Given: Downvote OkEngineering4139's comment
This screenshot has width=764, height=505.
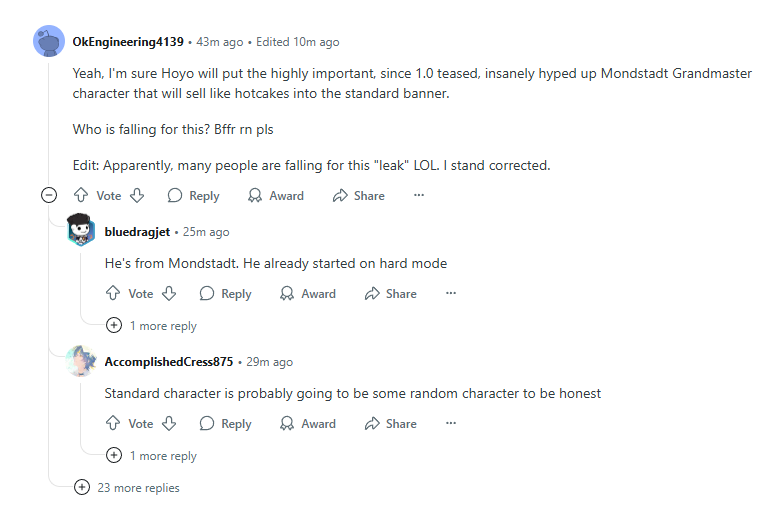Looking at the screenshot, I should coord(137,195).
